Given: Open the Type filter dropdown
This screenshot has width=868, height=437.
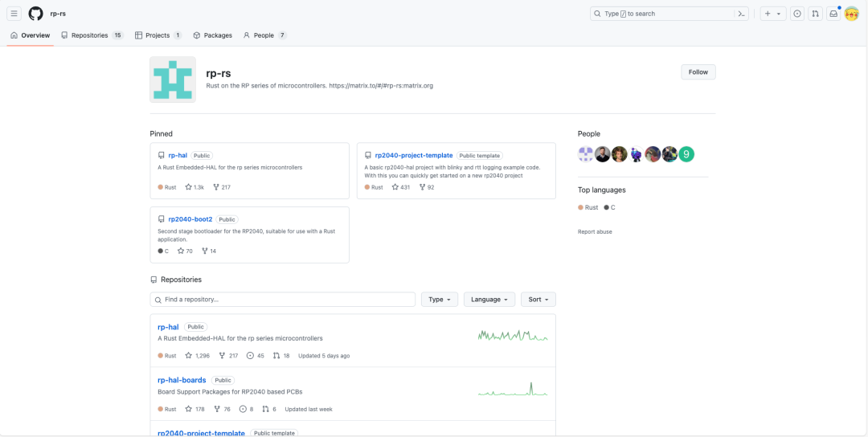Looking at the screenshot, I should pos(440,300).
